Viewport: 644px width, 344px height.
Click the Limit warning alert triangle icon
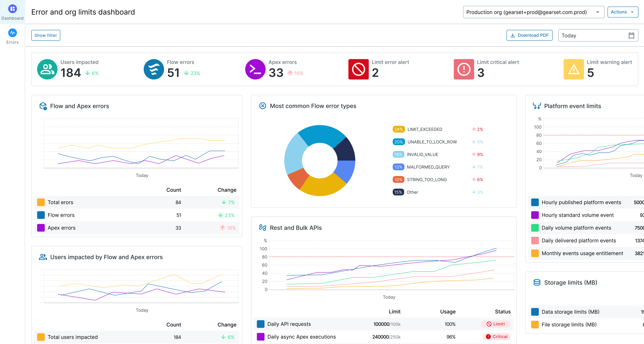click(x=573, y=69)
